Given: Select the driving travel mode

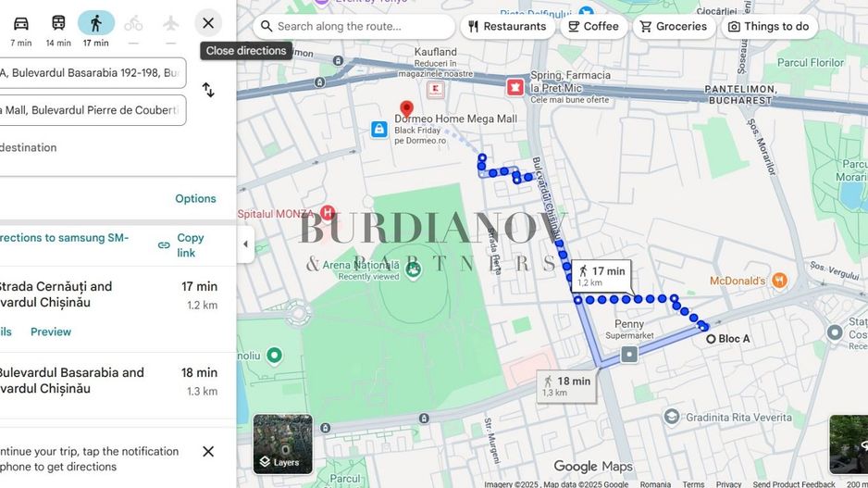Looking at the screenshot, I should point(21,30).
